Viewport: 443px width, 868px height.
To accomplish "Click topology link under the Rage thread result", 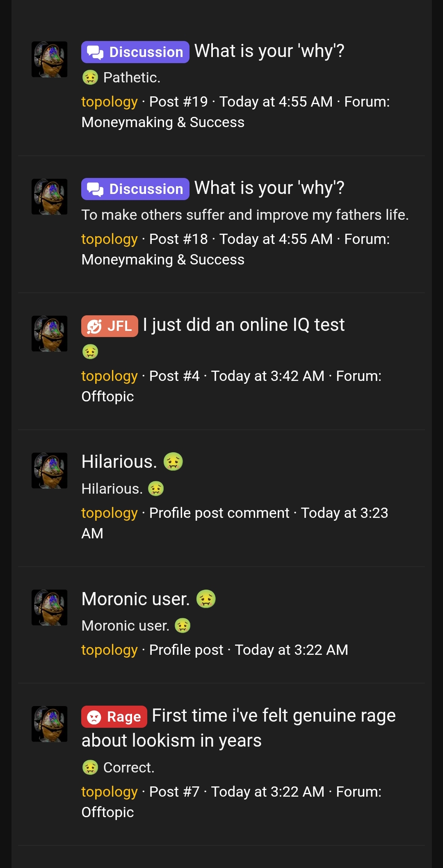I will [x=109, y=791].
